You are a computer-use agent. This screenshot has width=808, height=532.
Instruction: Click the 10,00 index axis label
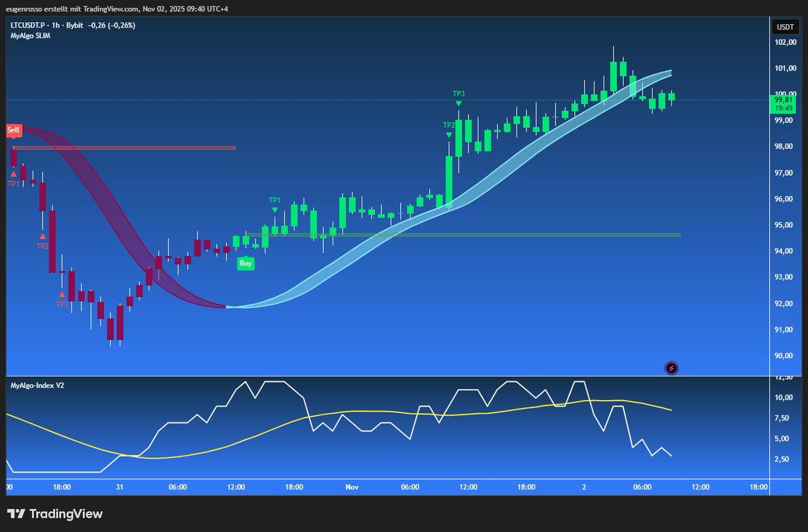click(x=784, y=397)
